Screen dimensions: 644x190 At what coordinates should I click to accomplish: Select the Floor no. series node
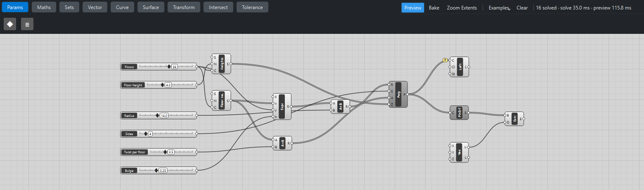point(221,100)
